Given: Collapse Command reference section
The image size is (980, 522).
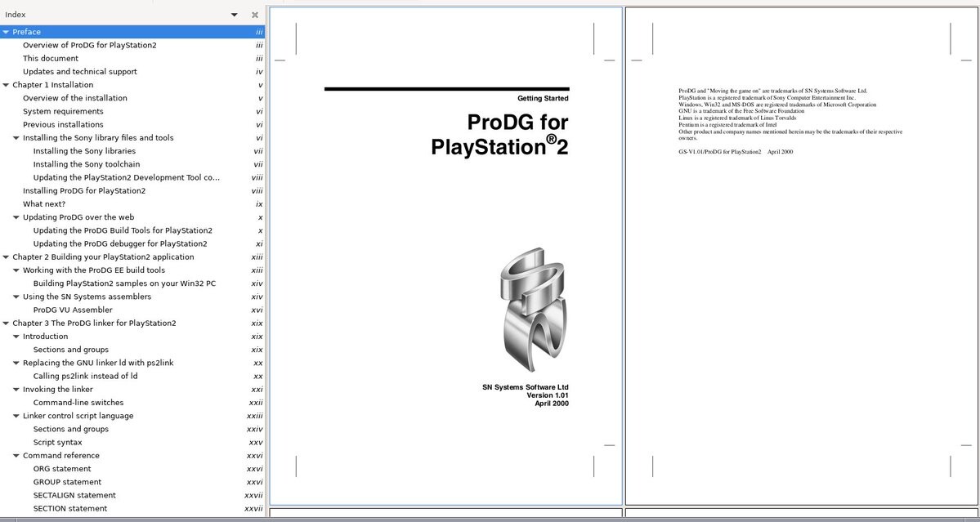Looking at the screenshot, I should click(x=16, y=456).
